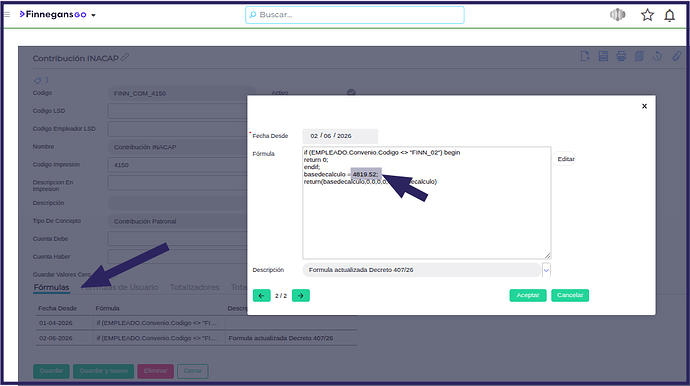Toggle the Activo checkbox
This screenshot has height=386, width=690.
351,92
